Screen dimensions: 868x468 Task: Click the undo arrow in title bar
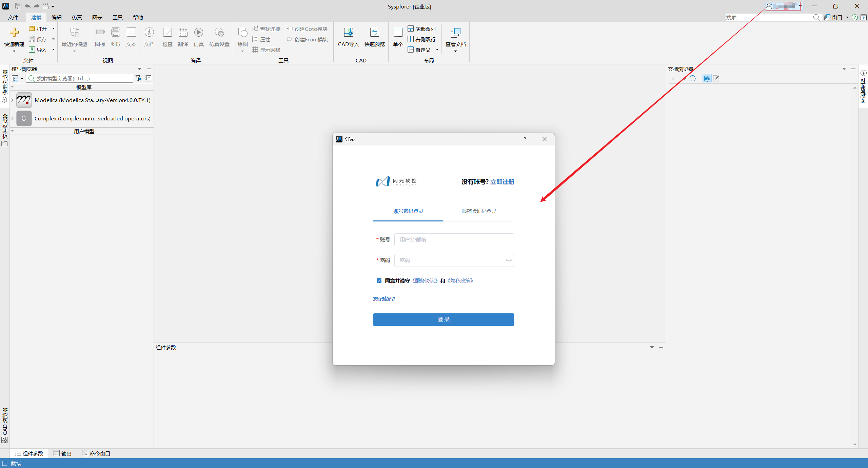[x=27, y=6]
